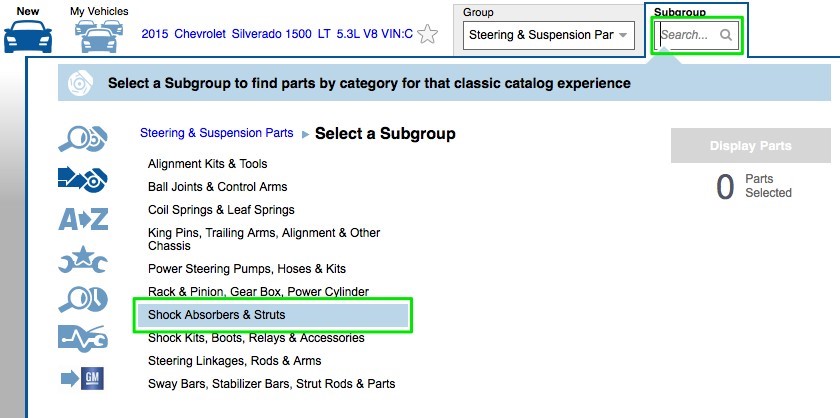Select Alignment Kits & Tools subgroup
This screenshot has height=418, width=840.
pos(208,164)
